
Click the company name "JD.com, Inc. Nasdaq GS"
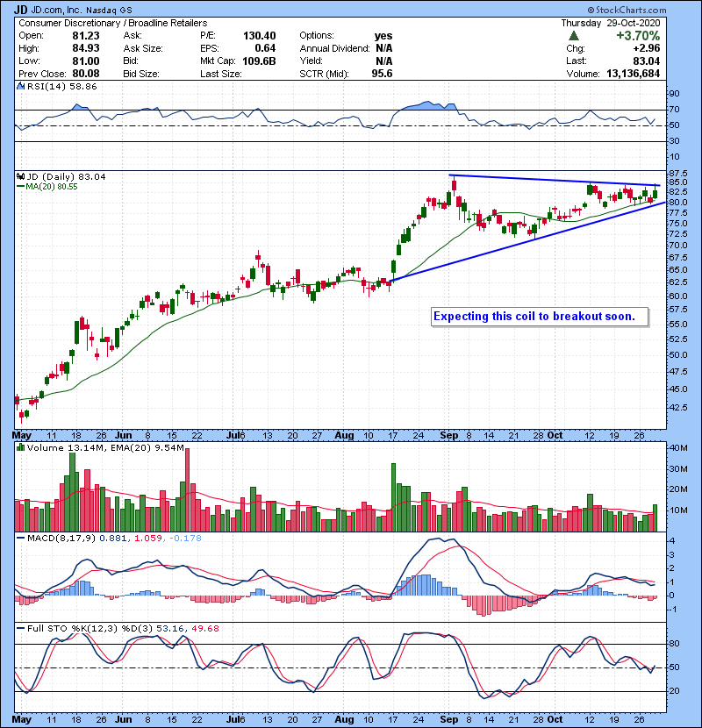click(82, 10)
